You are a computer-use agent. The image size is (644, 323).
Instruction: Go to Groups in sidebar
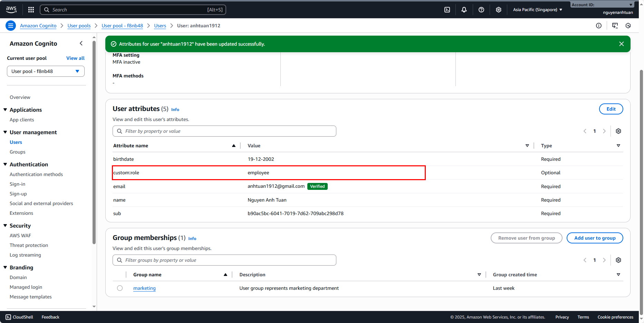coord(18,152)
